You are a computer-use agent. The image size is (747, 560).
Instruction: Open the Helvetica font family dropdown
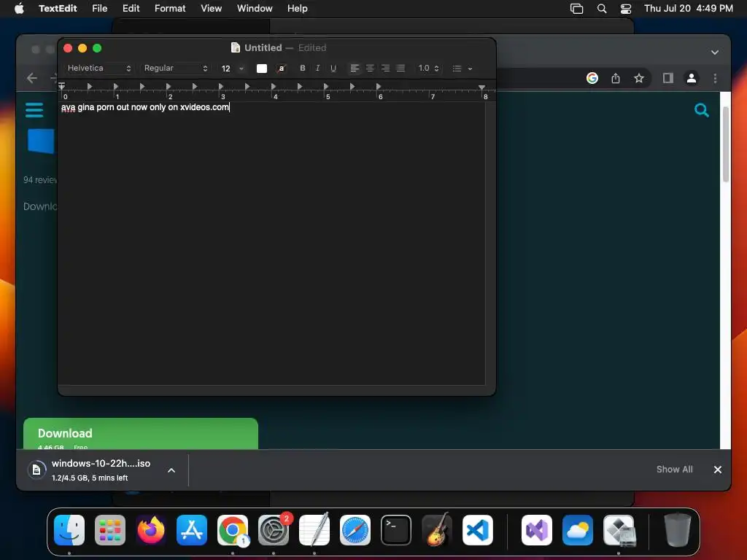98,68
